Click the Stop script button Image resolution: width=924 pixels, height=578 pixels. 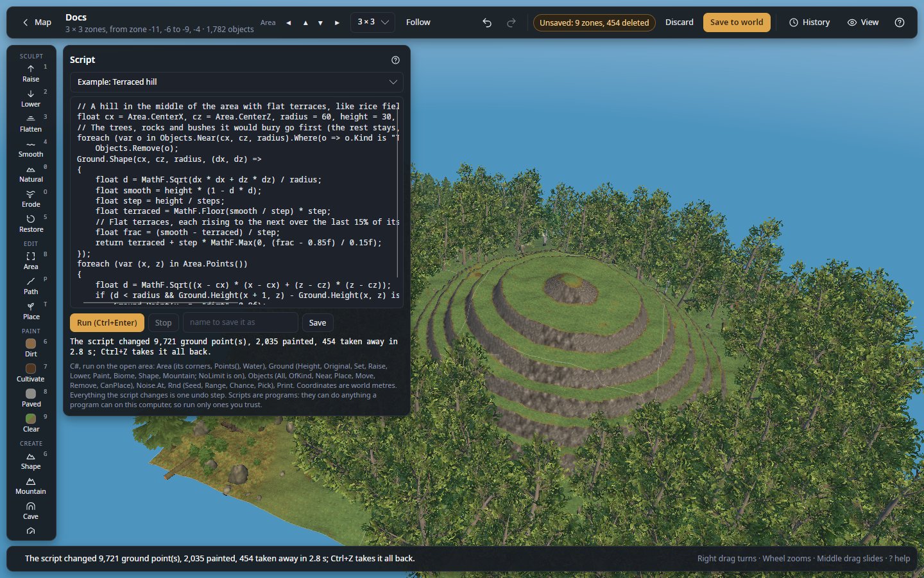pyautogui.click(x=164, y=323)
